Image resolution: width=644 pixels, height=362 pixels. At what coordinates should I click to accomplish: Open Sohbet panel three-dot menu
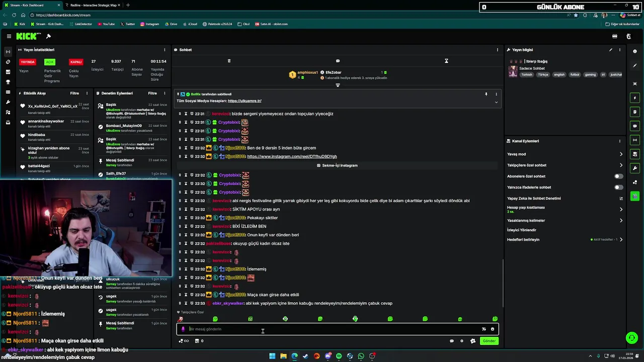click(498, 50)
